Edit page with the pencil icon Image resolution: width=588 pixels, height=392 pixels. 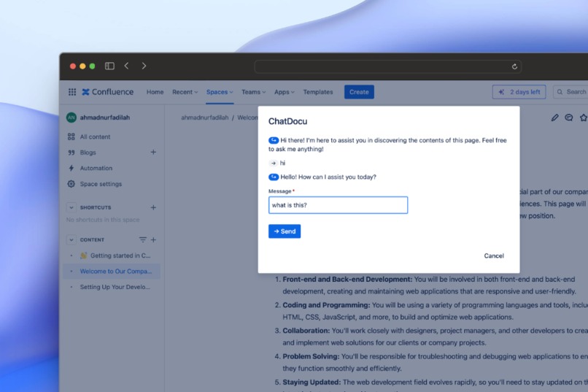pos(554,118)
